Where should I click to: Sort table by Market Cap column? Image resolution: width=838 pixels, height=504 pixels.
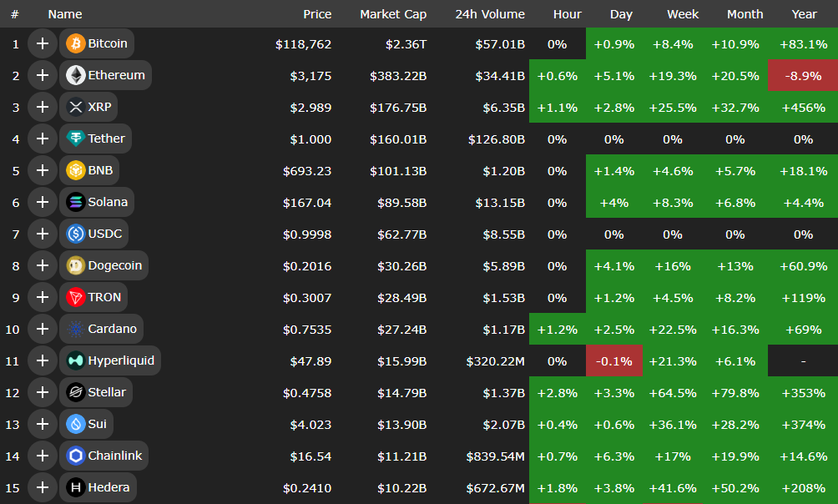[393, 14]
